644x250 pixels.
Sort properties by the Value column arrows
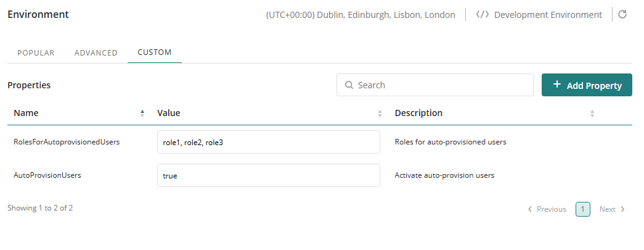point(380,114)
